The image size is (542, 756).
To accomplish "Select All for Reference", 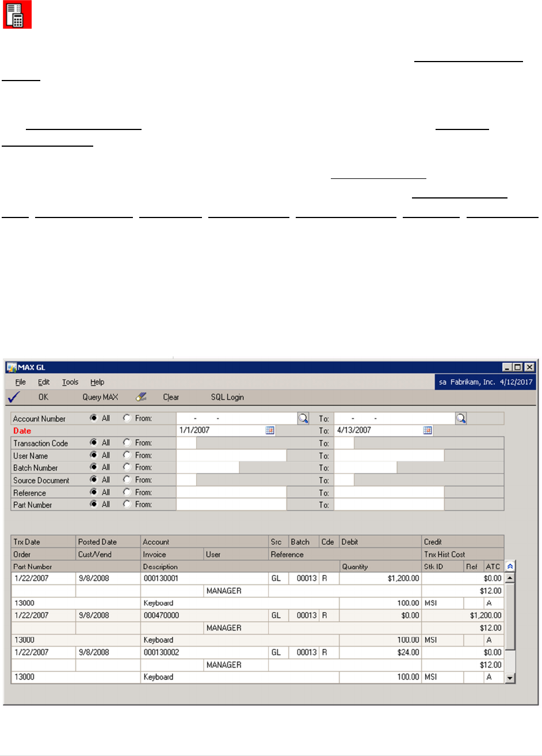I will click(94, 492).
